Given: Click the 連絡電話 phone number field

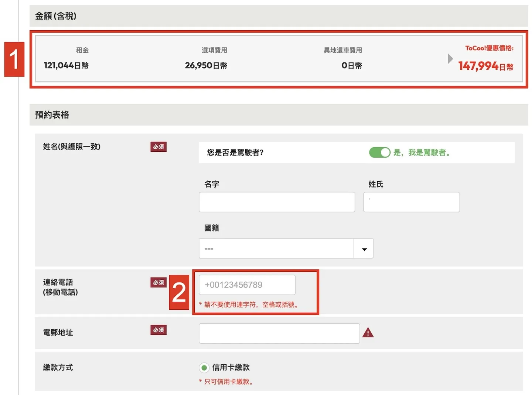Looking at the screenshot, I should [247, 285].
